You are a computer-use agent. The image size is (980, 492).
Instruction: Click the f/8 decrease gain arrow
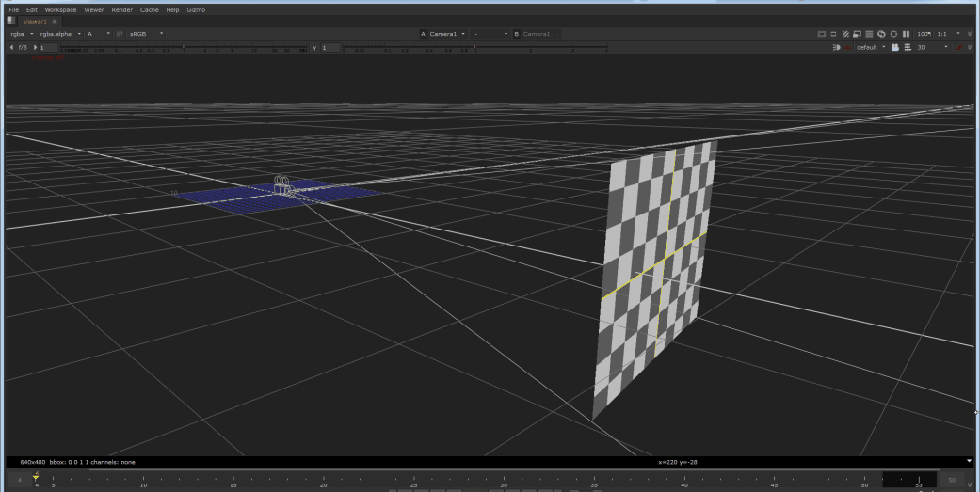pos(11,47)
